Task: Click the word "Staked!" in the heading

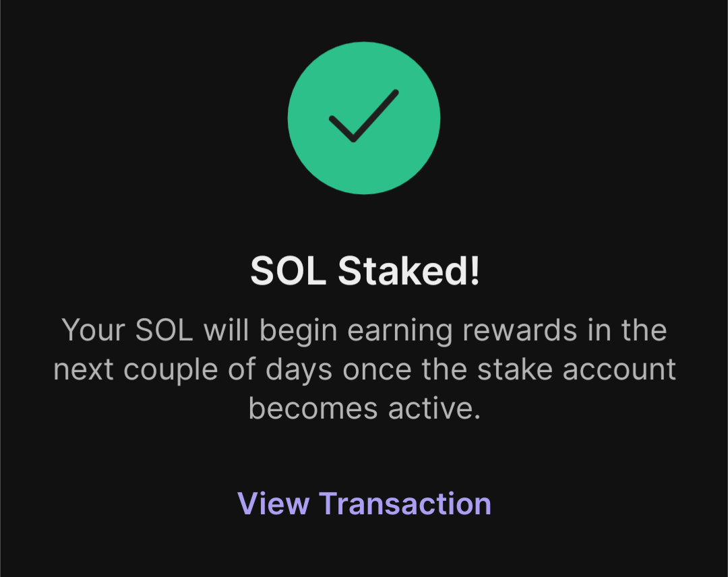Action: tap(408, 271)
